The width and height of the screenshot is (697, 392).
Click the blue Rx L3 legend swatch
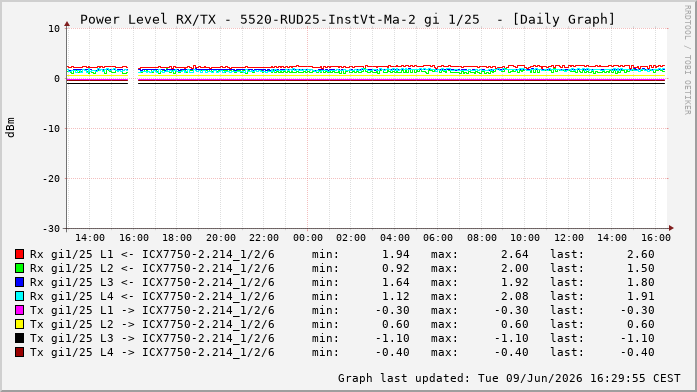click(x=20, y=282)
